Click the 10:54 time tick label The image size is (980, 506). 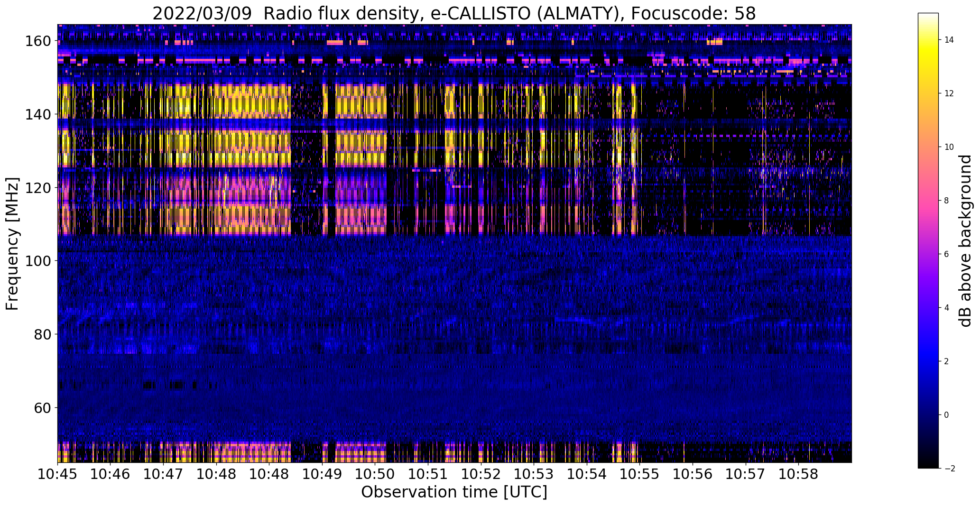click(587, 474)
